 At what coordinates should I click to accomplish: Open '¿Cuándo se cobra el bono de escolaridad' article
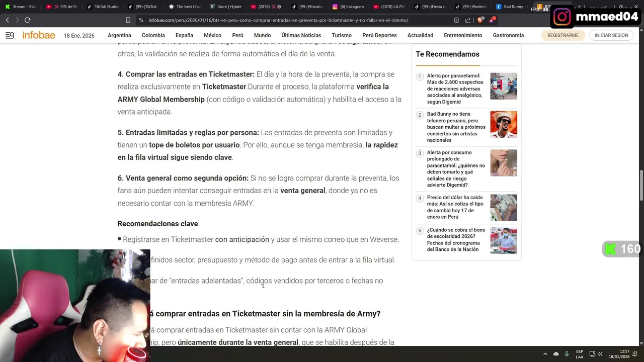coord(456,239)
